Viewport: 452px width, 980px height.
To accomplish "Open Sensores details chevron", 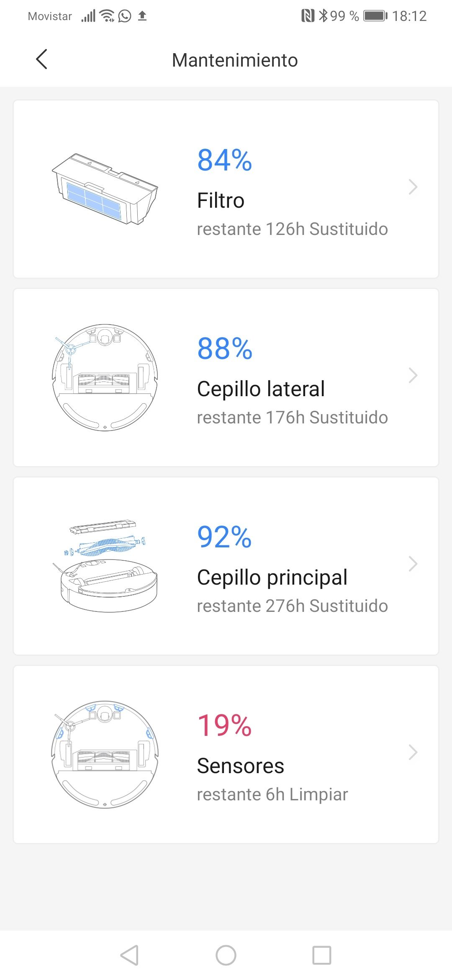I will click(x=413, y=753).
